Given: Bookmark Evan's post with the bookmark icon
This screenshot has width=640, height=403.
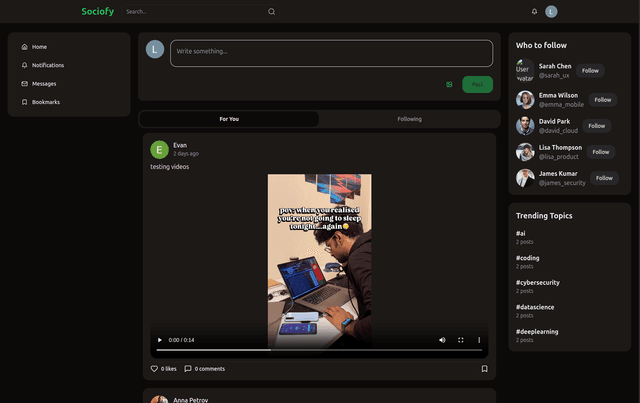Looking at the screenshot, I should pyautogui.click(x=484, y=368).
